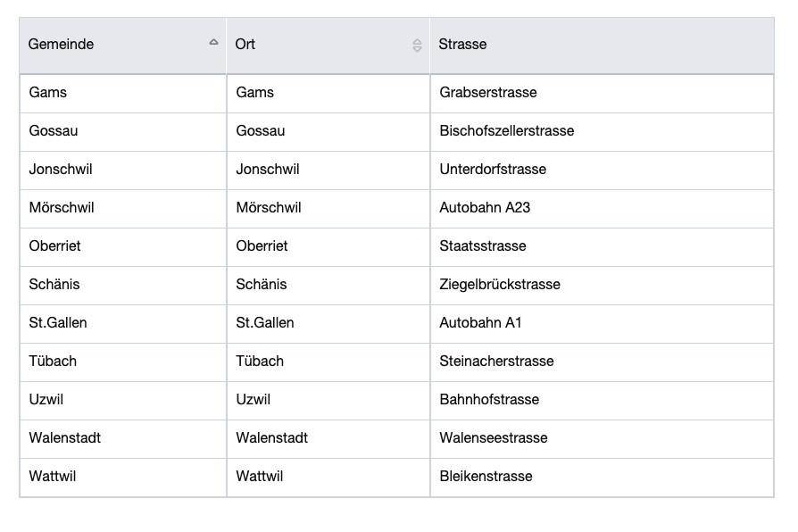The height and width of the screenshot is (532, 798).
Task: Select Tübach in the Ort column
Action: 260,362
